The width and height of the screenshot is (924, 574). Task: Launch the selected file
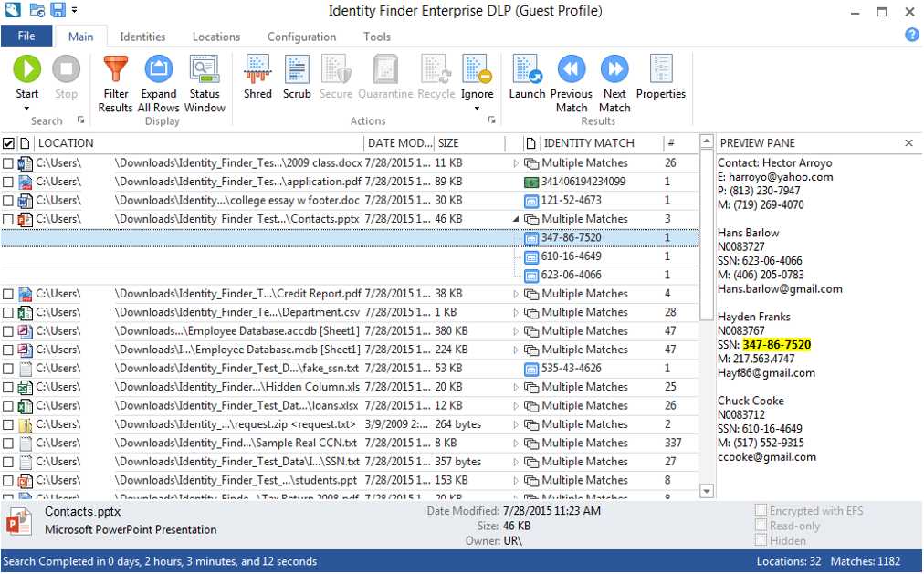pyautogui.click(x=527, y=68)
